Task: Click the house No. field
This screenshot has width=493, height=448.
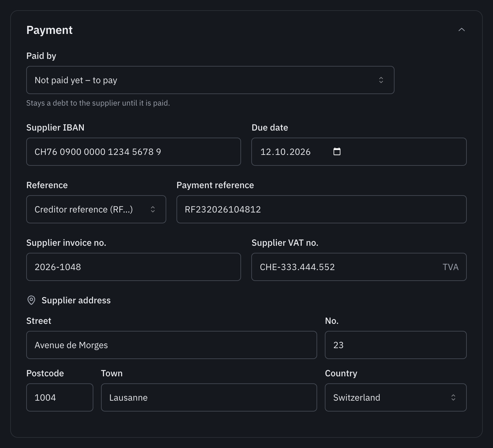Action: pyautogui.click(x=396, y=345)
